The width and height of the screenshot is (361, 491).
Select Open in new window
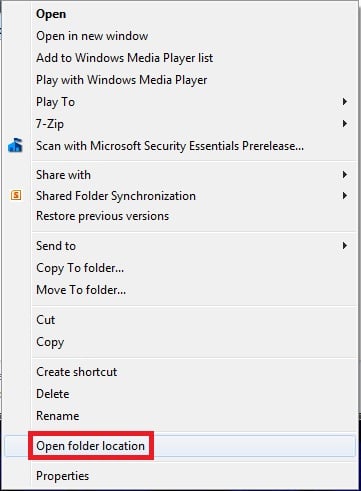click(92, 36)
